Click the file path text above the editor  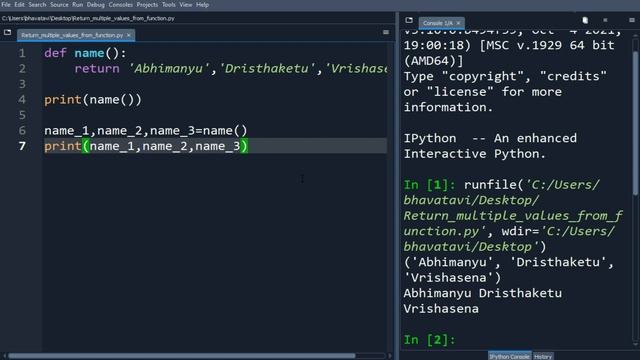click(x=88, y=18)
